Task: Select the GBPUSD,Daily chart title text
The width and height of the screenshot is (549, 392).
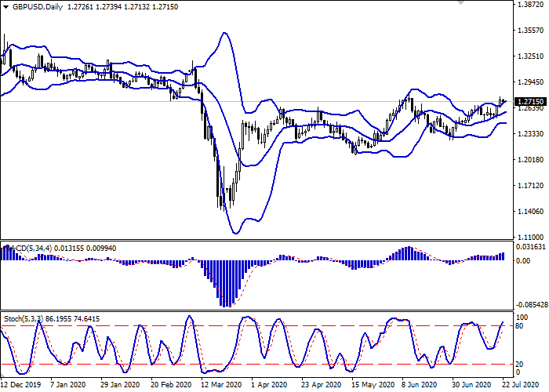Action: [x=38, y=5]
